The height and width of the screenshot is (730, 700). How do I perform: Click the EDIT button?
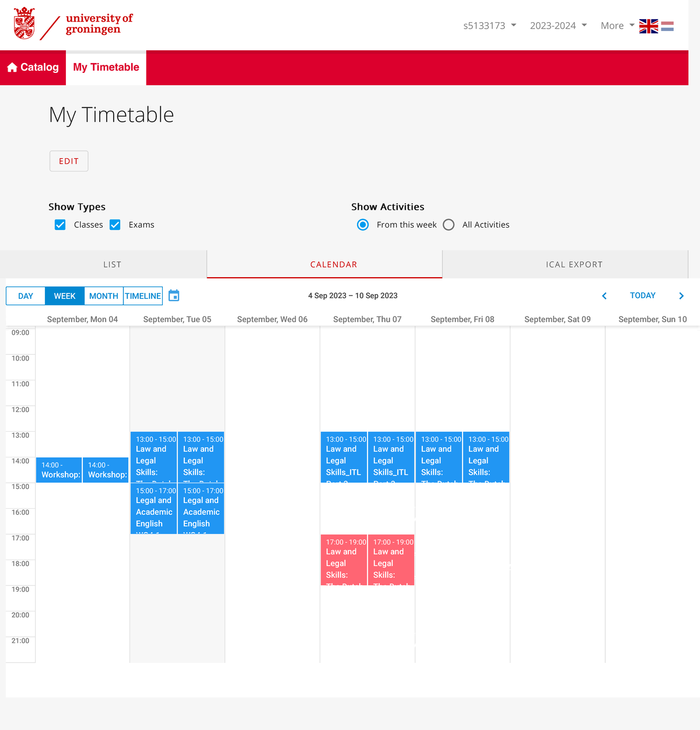pos(68,160)
